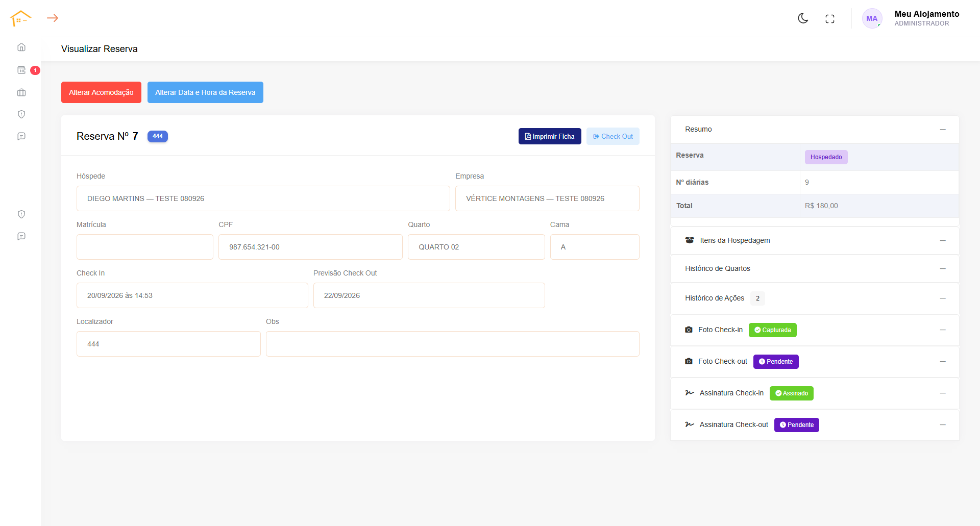
Task: Toggle fullscreen mode icon
Action: coord(830,19)
